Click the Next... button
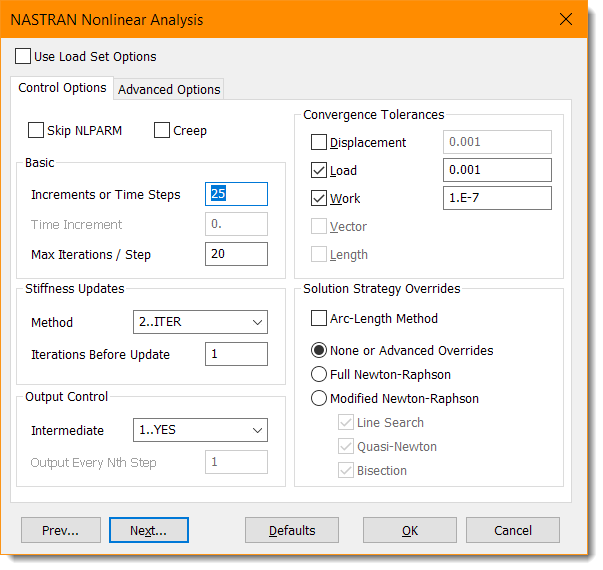 tap(148, 530)
